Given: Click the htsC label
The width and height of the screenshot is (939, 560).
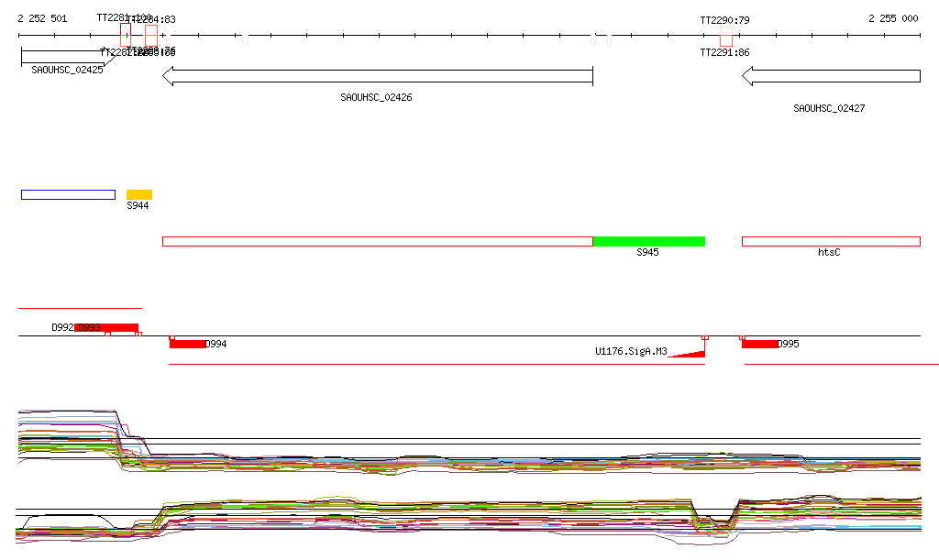Looking at the screenshot, I should tap(829, 252).
